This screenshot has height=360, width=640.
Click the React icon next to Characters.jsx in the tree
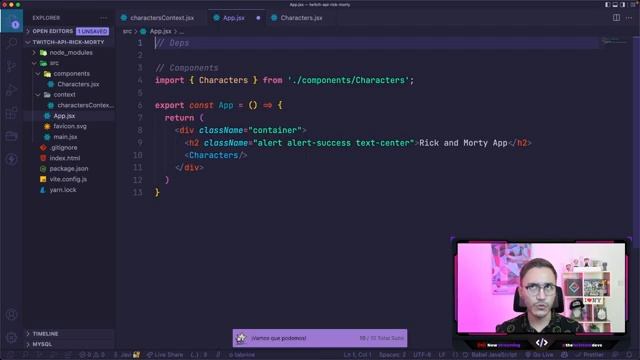pos(51,84)
